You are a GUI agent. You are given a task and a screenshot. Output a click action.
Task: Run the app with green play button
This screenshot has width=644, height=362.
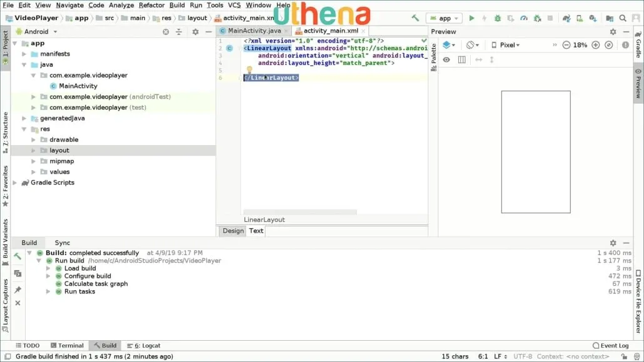tap(471, 18)
